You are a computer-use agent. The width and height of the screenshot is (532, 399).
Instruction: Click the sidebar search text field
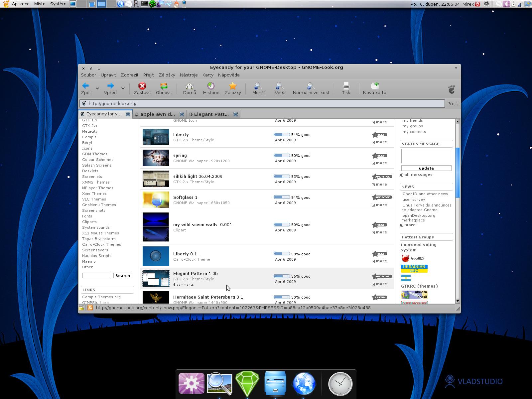click(x=97, y=276)
